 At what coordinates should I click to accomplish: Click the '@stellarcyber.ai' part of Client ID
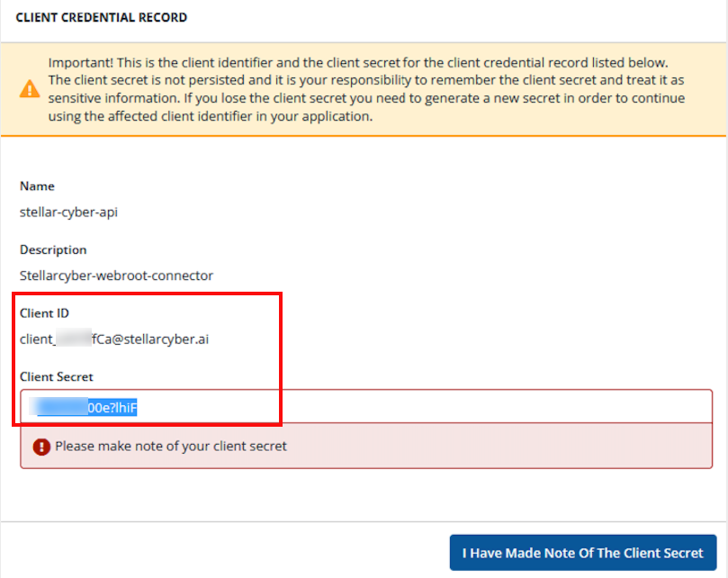pos(160,339)
